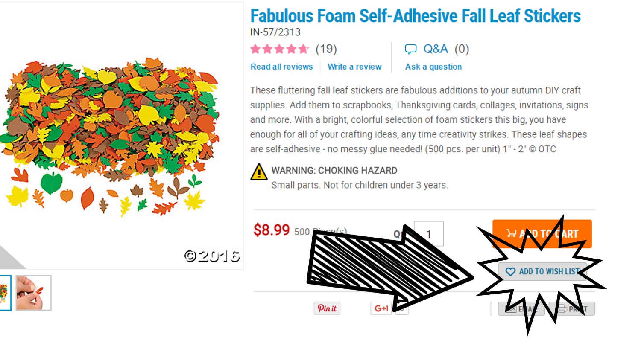Image resolution: width=644 pixels, height=349 pixels.
Task: Open the Read all reviews link
Action: [x=281, y=67]
